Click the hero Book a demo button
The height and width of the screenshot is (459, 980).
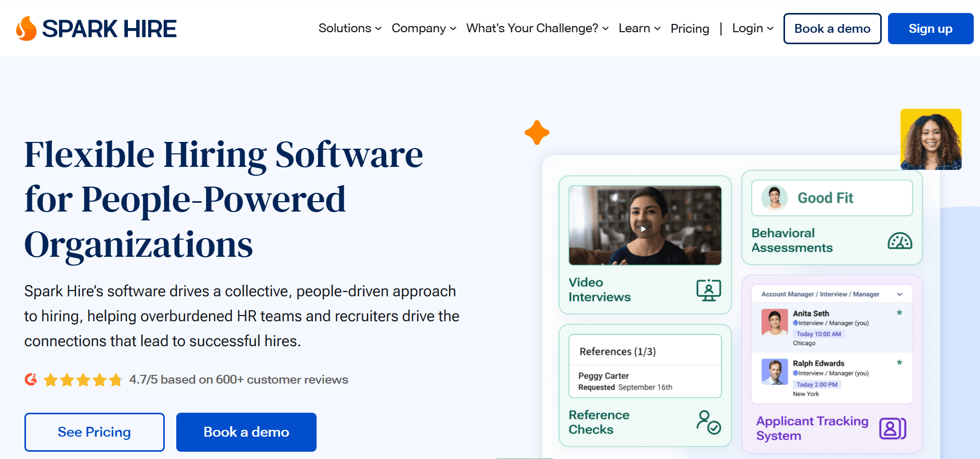(246, 432)
